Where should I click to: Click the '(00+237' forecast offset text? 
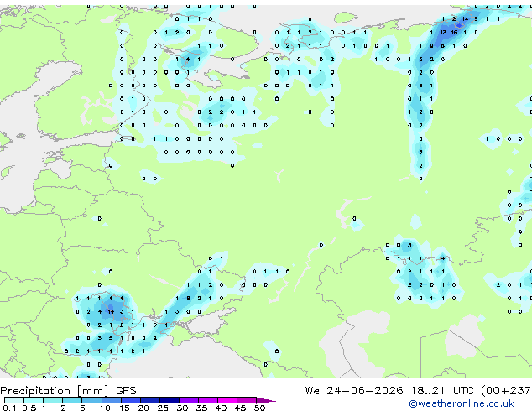pyautogui.click(x=506, y=391)
